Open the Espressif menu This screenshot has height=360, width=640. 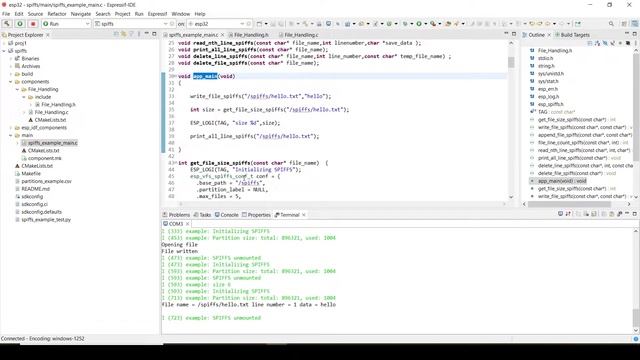coord(157,14)
